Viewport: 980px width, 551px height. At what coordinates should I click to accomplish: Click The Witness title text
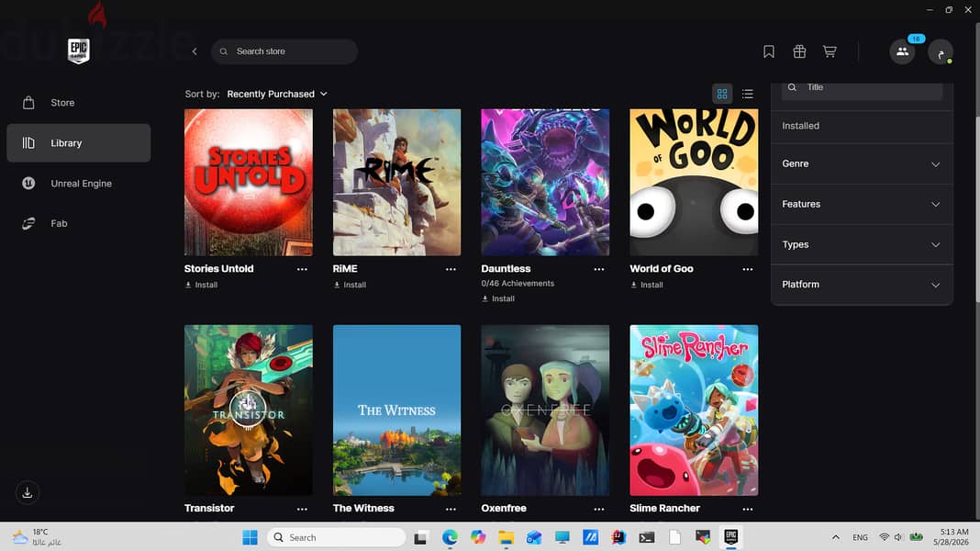click(363, 509)
